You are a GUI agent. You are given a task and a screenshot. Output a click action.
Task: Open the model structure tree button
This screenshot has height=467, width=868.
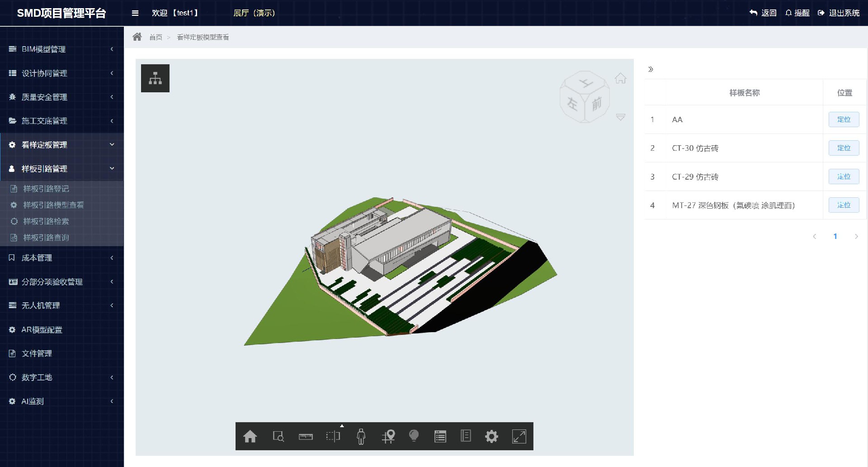click(155, 78)
